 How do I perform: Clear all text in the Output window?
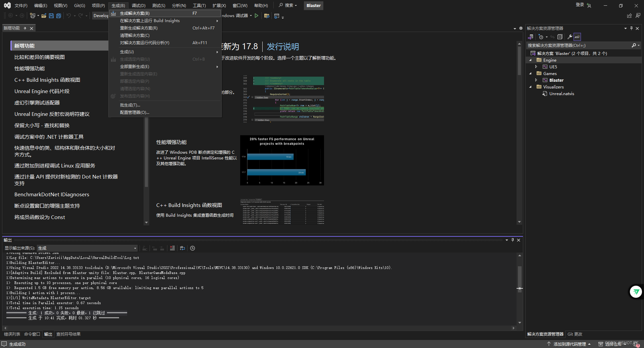172,248
